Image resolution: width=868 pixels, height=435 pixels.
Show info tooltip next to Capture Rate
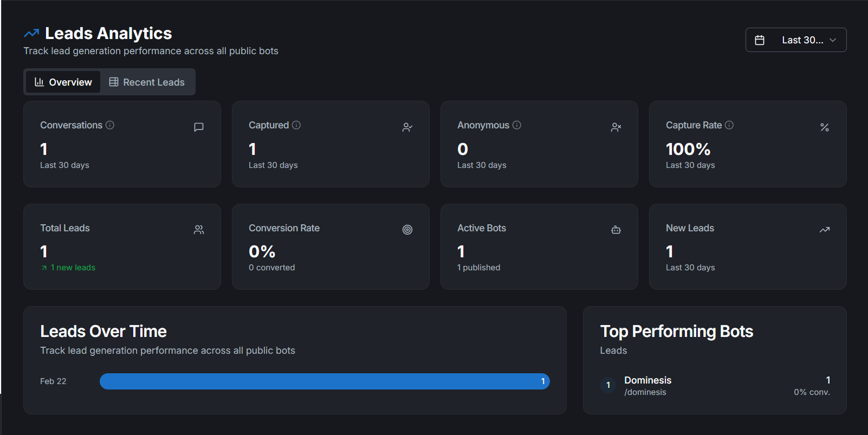[x=729, y=125]
